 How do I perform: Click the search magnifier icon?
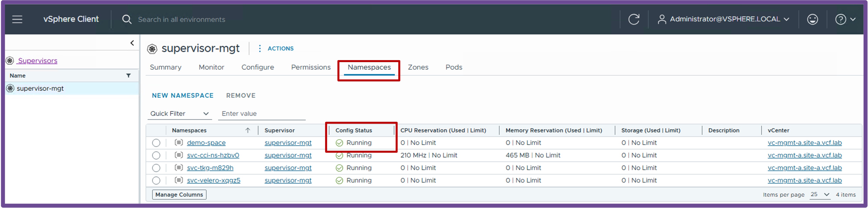pos(127,19)
